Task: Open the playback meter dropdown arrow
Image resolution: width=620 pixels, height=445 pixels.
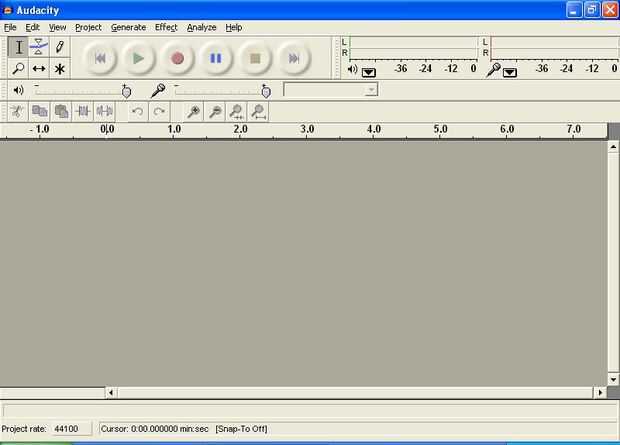Action: pyautogui.click(x=369, y=72)
